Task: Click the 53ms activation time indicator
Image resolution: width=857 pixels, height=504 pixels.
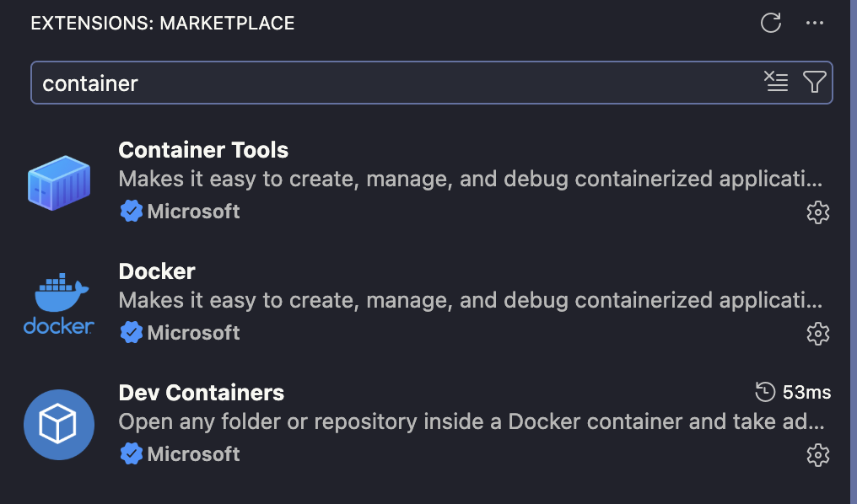Action: 793,392
